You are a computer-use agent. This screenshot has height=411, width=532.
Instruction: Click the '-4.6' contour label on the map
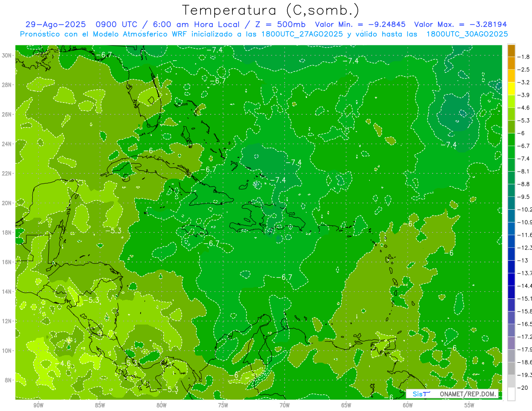pos(64,364)
